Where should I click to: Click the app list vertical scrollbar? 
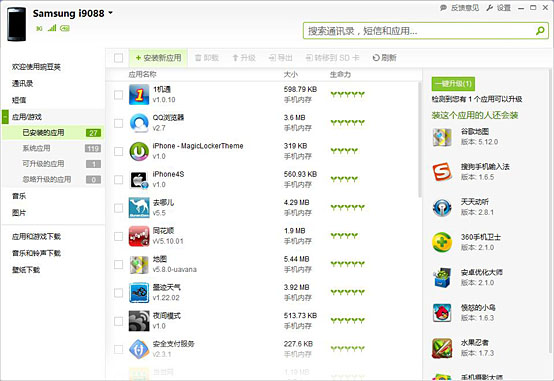pyautogui.click(x=420, y=139)
